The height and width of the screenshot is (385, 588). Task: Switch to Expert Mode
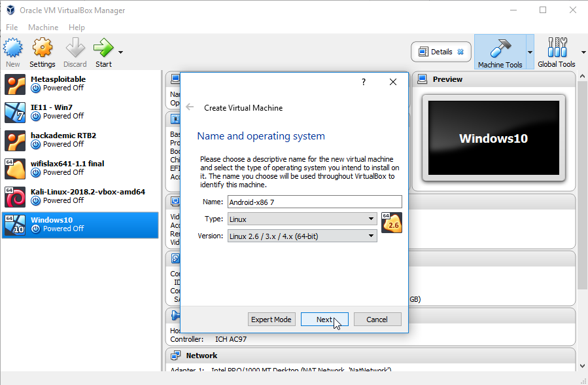click(271, 320)
